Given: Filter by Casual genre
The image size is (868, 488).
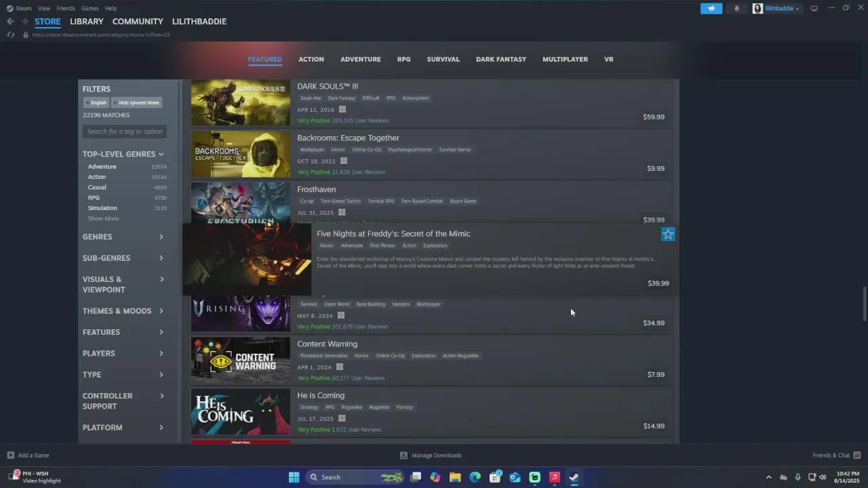Looking at the screenshot, I should [x=97, y=187].
